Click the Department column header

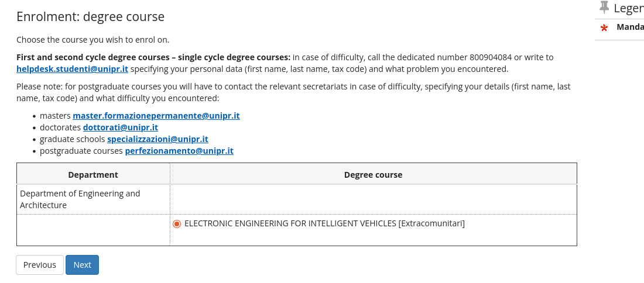(x=93, y=175)
